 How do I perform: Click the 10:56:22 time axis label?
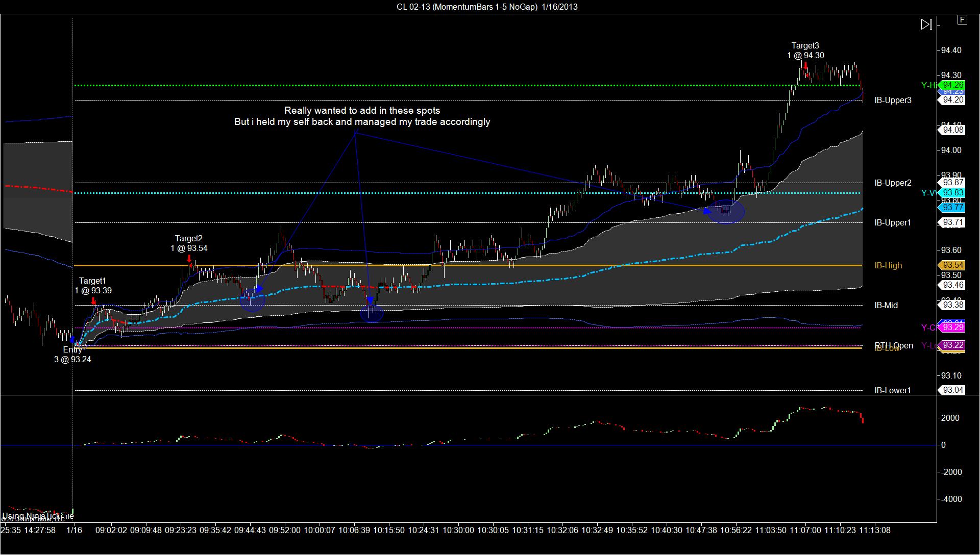[x=736, y=530]
